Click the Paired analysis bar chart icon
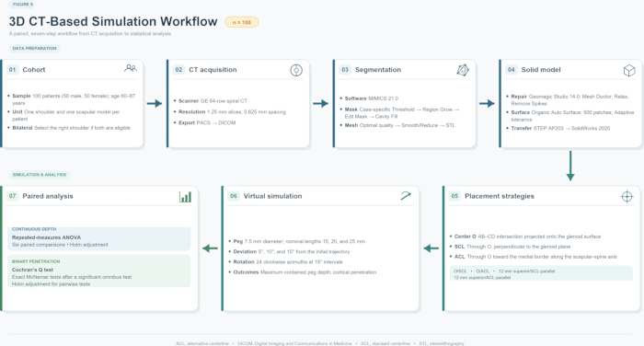The width and height of the screenshot is (644, 346). [x=185, y=196]
